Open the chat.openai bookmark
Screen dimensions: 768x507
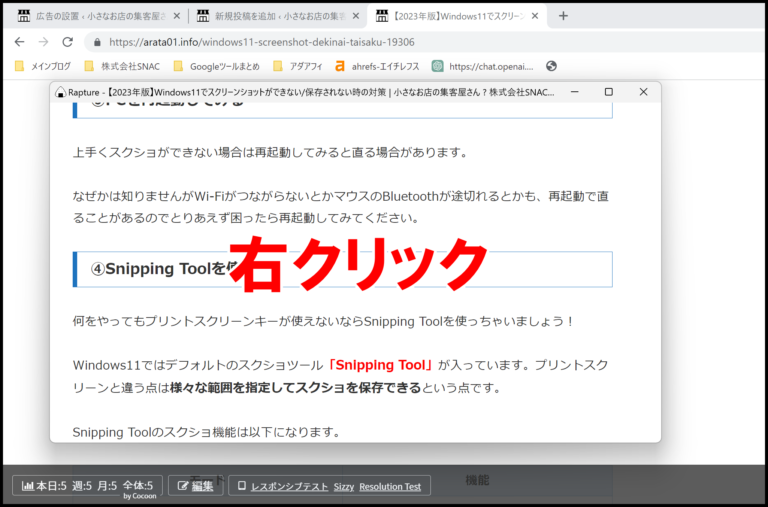tap(483, 66)
